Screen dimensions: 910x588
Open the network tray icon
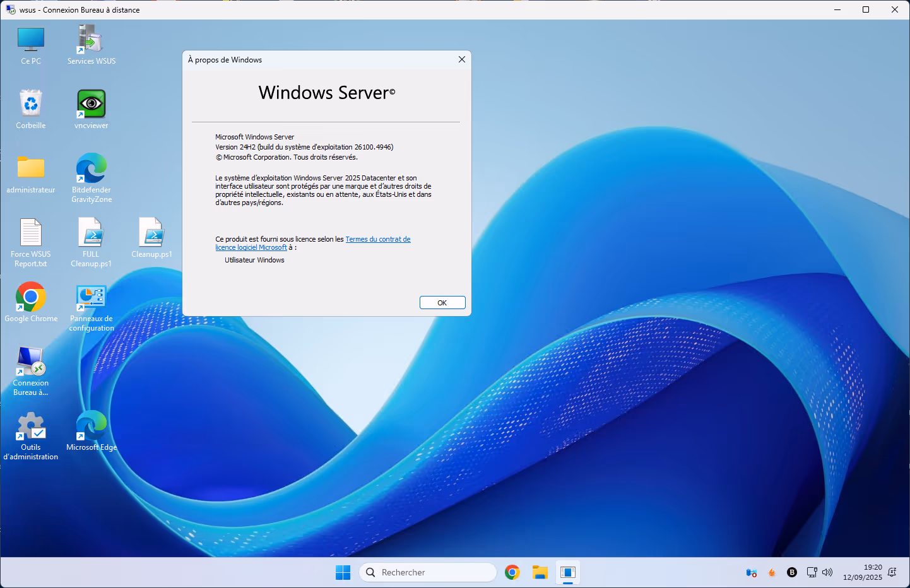click(812, 572)
